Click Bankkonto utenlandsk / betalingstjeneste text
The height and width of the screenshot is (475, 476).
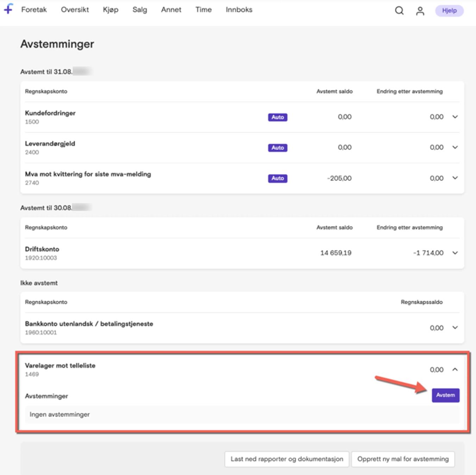pos(89,324)
